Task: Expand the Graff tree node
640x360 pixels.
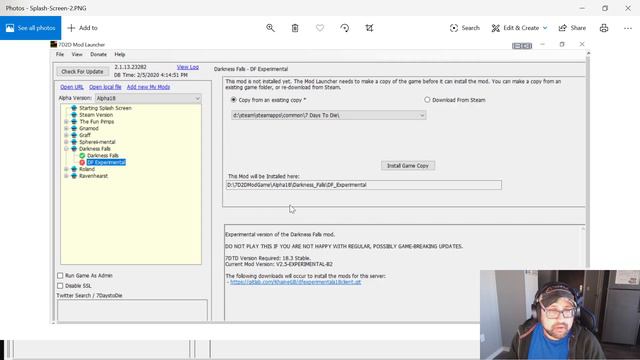Action: pyautogui.click(x=66, y=135)
